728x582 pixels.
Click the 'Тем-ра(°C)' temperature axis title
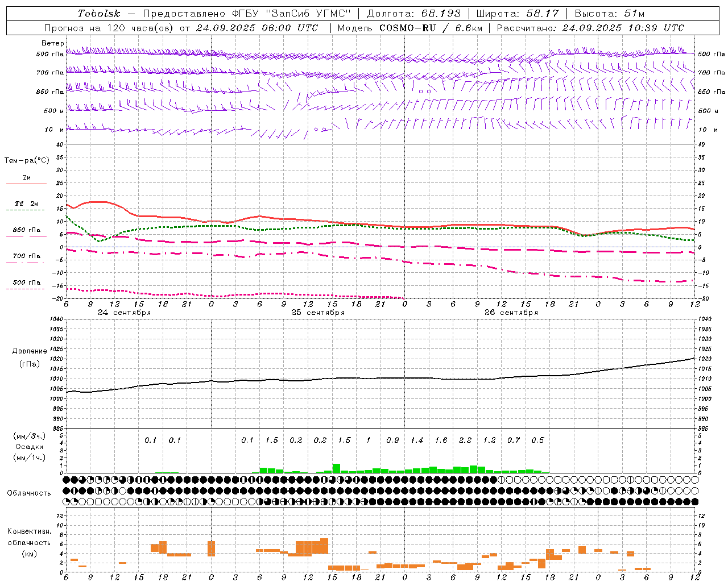27,161
